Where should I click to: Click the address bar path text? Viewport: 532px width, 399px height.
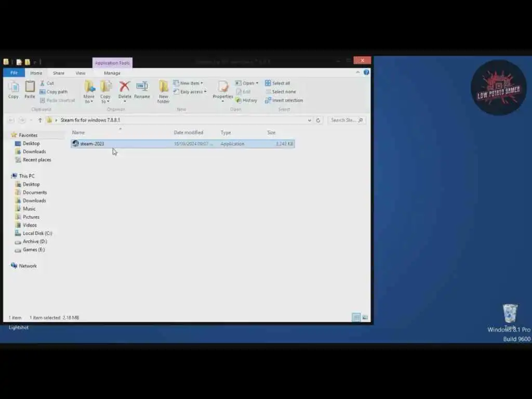[90, 120]
